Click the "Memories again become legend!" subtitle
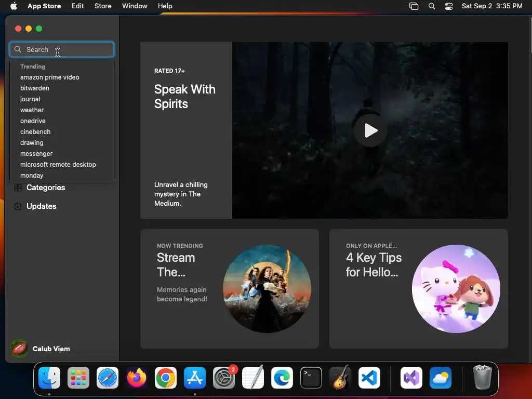Screen dimensions: 532x399 pos(182,294)
